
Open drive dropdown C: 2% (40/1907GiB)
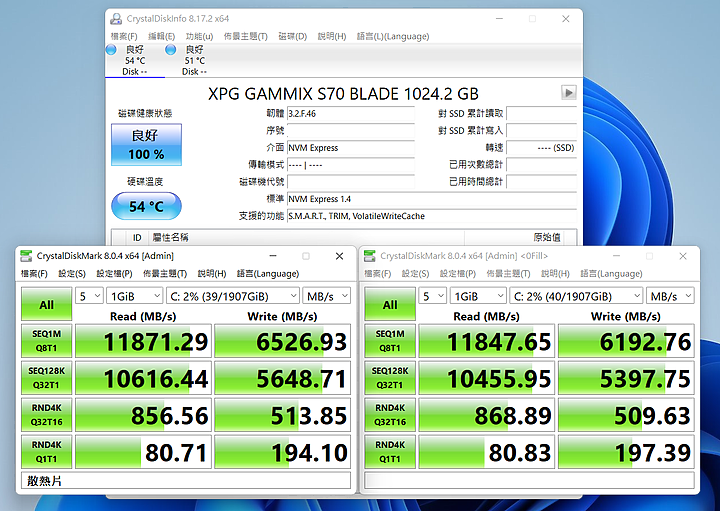tap(576, 296)
